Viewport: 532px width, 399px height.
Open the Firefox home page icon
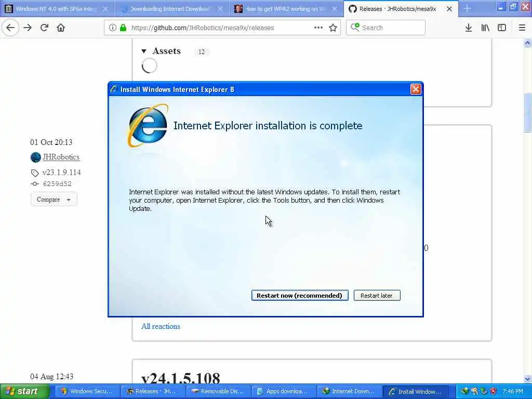point(61,28)
